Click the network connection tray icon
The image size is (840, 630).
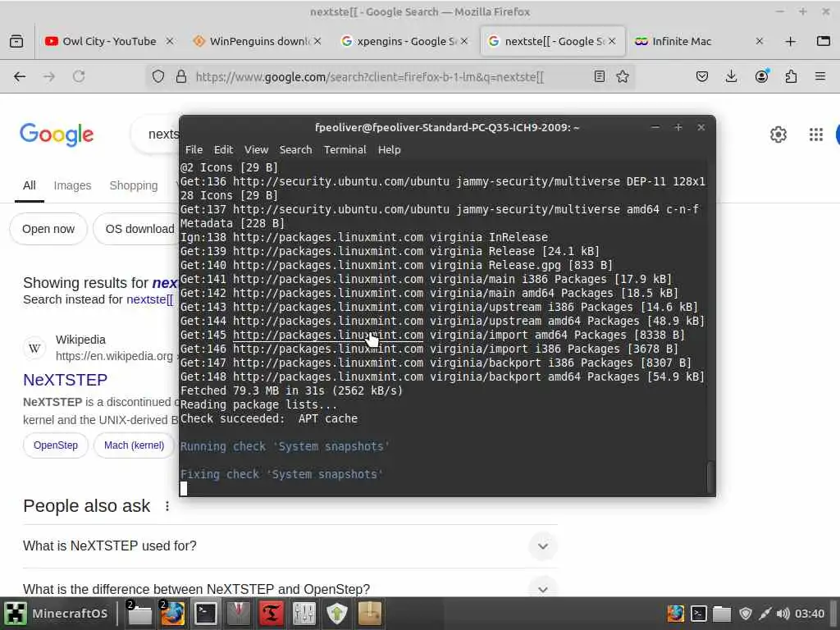765,614
